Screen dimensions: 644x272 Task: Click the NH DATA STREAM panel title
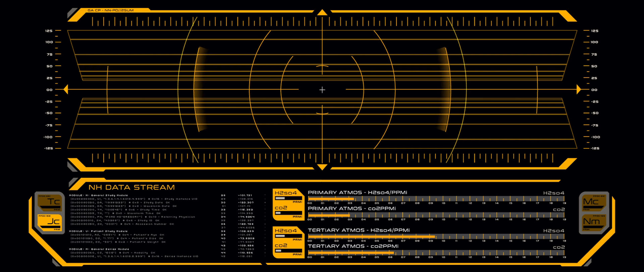pos(131,187)
